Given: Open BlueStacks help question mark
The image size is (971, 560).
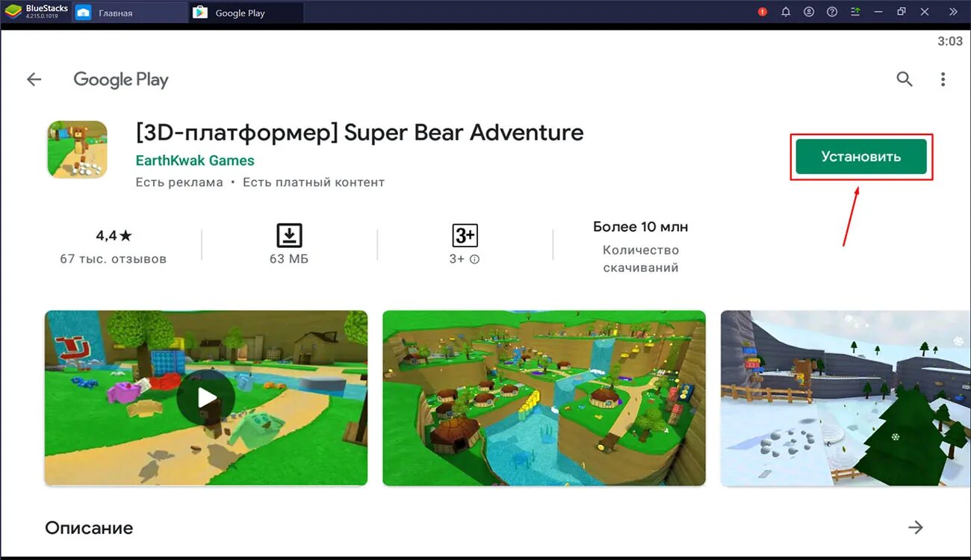Looking at the screenshot, I should (x=832, y=12).
